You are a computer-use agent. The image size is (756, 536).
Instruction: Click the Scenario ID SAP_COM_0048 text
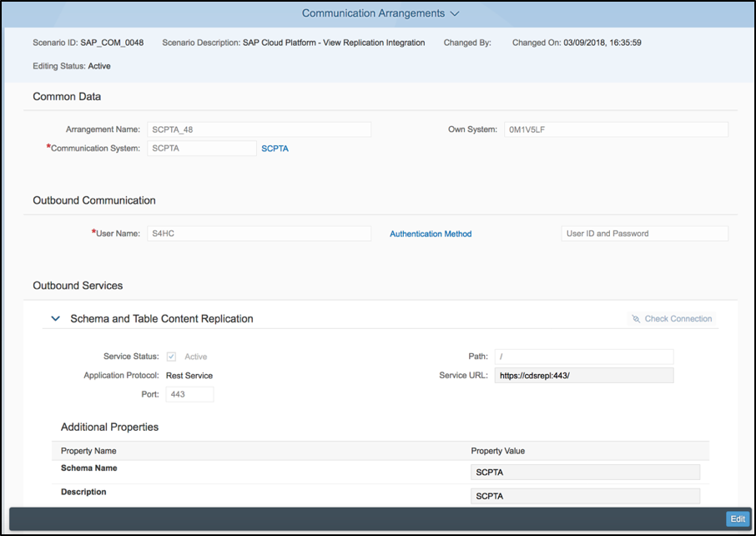click(88, 43)
